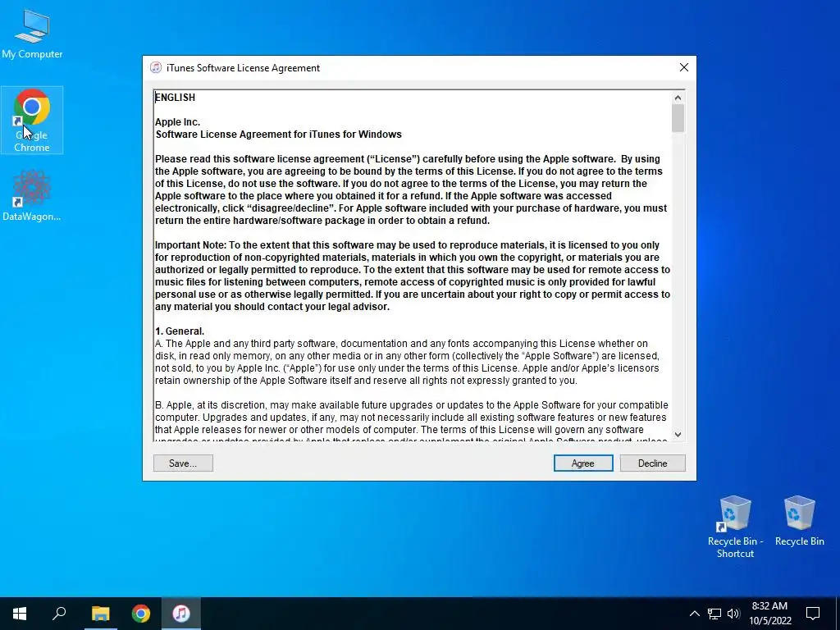Click the iTunes icon in dialog title bar

click(156, 67)
